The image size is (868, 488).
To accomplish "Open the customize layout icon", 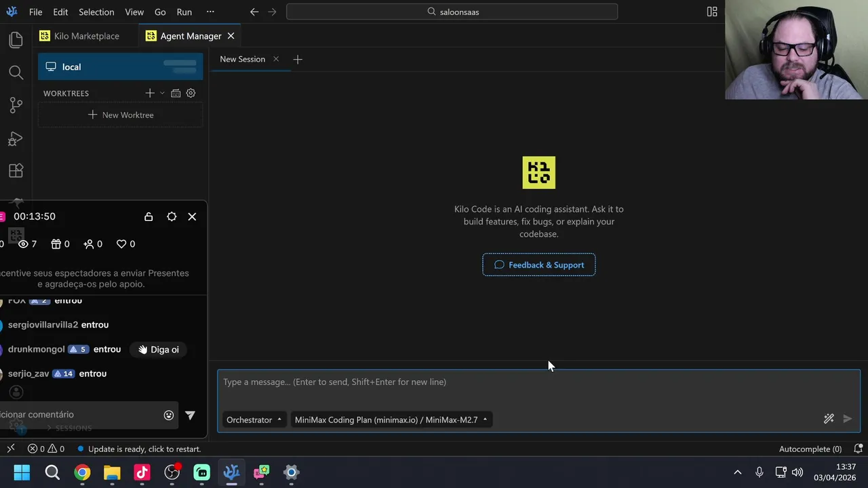I will click(712, 12).
